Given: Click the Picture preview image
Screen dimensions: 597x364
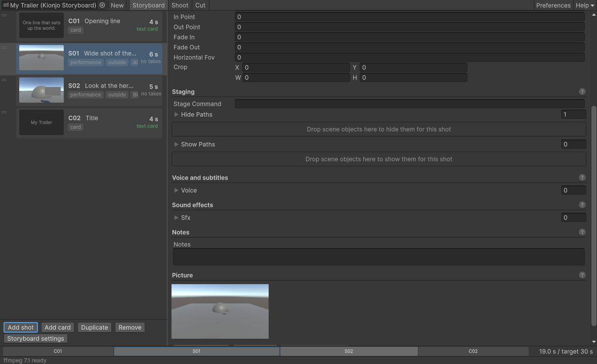Looking at the screenshot, I should click(220, 311).
